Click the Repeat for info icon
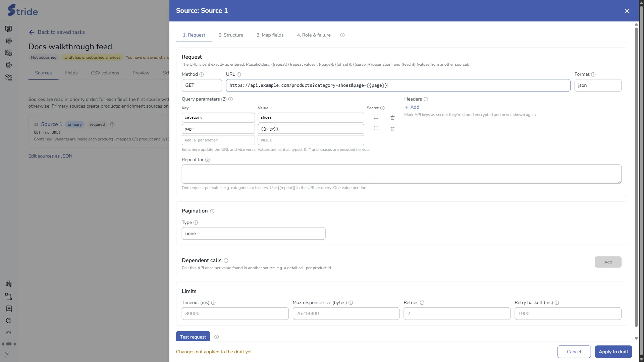The width and height of the screenshot is (644, 362). (208, 160)
